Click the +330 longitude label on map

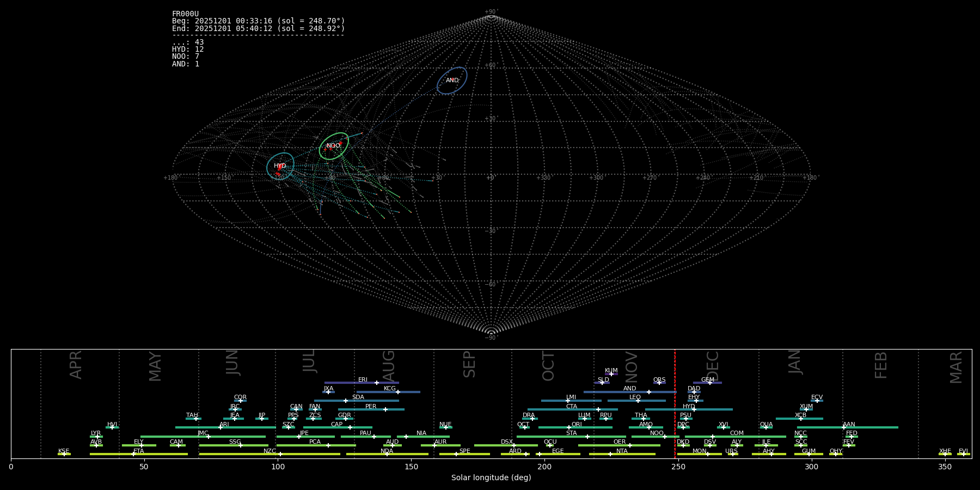(x=543, y=177)
